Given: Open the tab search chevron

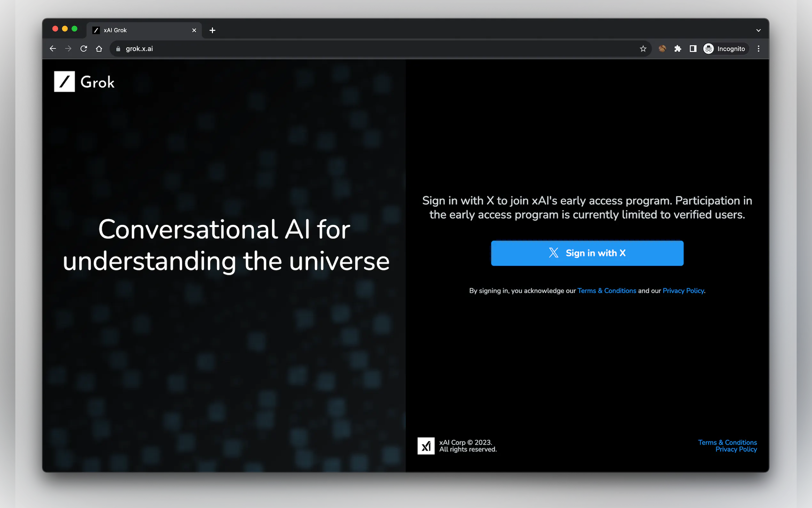Looking at the screenshot, I should pyautogui.click(x=758, y=30).
